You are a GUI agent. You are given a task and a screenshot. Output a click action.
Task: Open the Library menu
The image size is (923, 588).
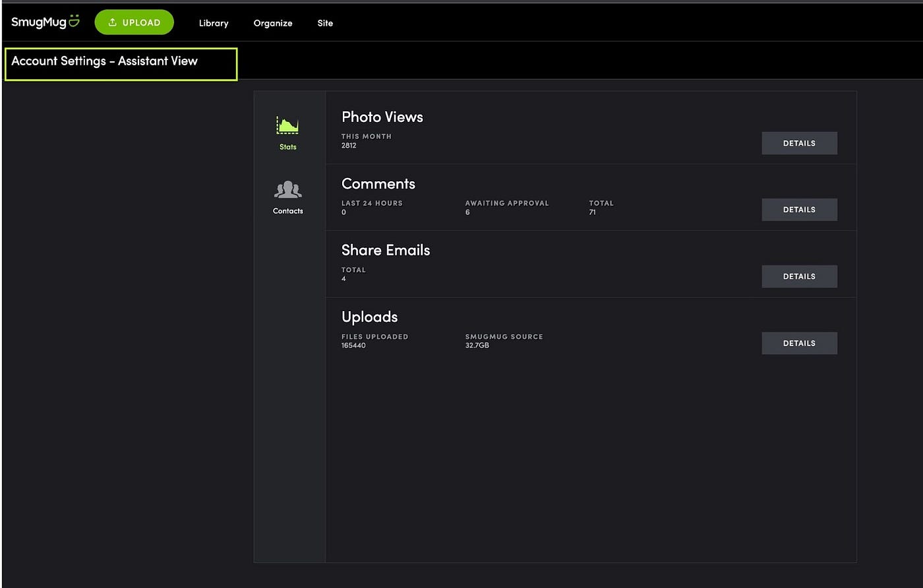point(214,23)
